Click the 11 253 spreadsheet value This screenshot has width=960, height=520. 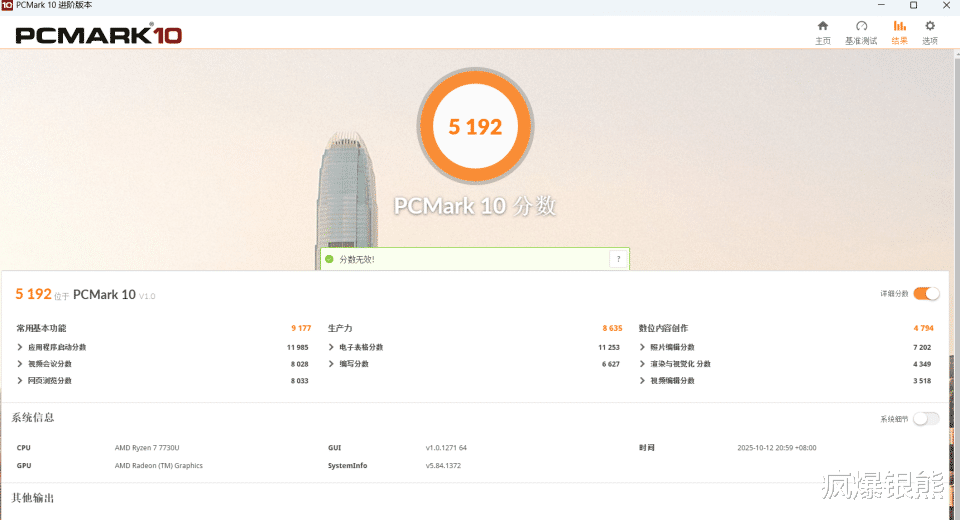point(609,347)
